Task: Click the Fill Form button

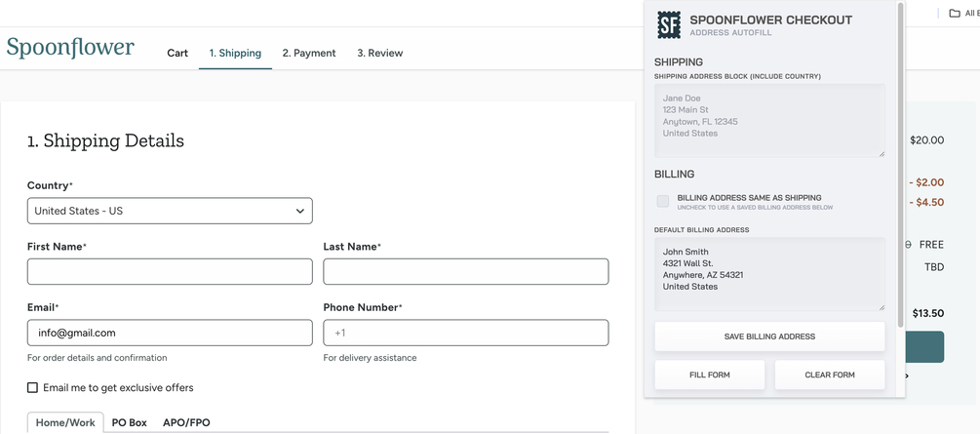Action: [x=709, y=375]
